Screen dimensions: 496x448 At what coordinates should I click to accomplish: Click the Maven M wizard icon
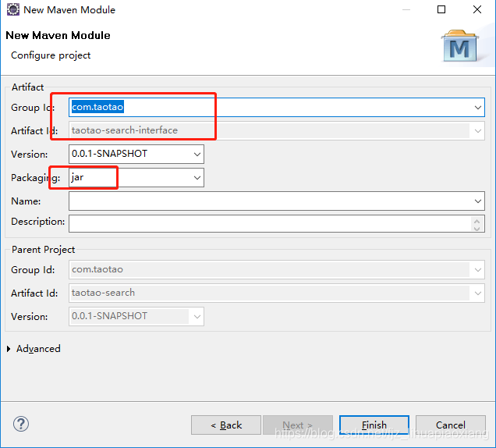[459, 46]
